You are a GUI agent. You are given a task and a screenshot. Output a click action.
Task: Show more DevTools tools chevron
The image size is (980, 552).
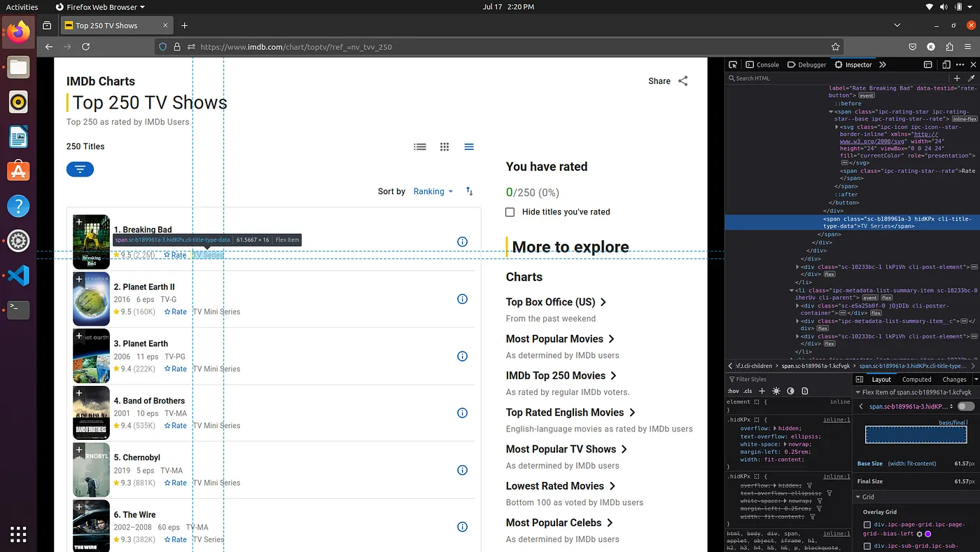coord(883,64)
